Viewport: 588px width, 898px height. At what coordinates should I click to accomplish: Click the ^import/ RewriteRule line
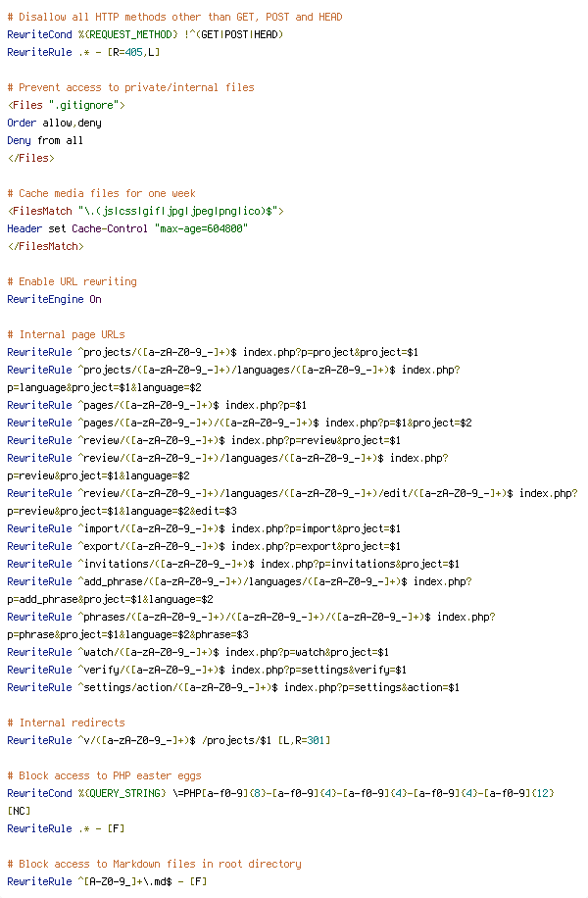[204, 529]
